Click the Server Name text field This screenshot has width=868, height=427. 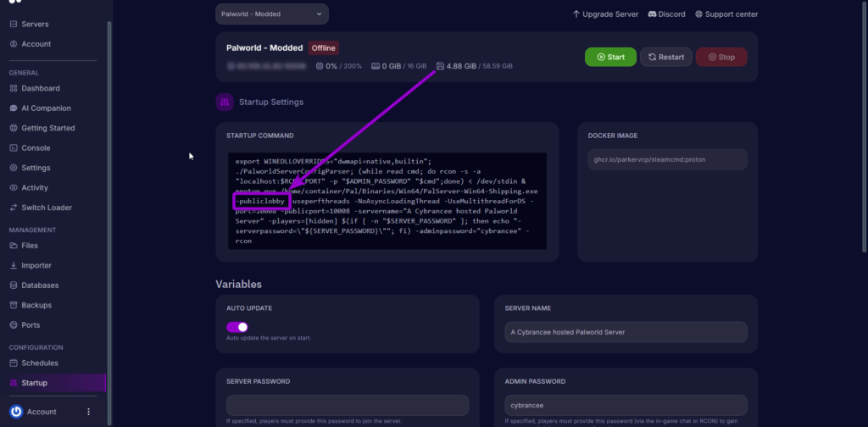click(x=625, y=332)
